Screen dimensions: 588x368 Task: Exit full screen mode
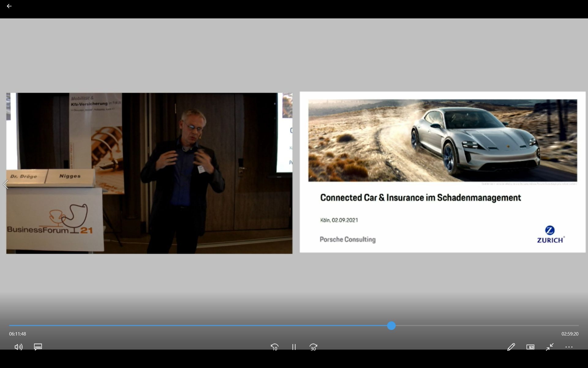[x=549, y=347]
